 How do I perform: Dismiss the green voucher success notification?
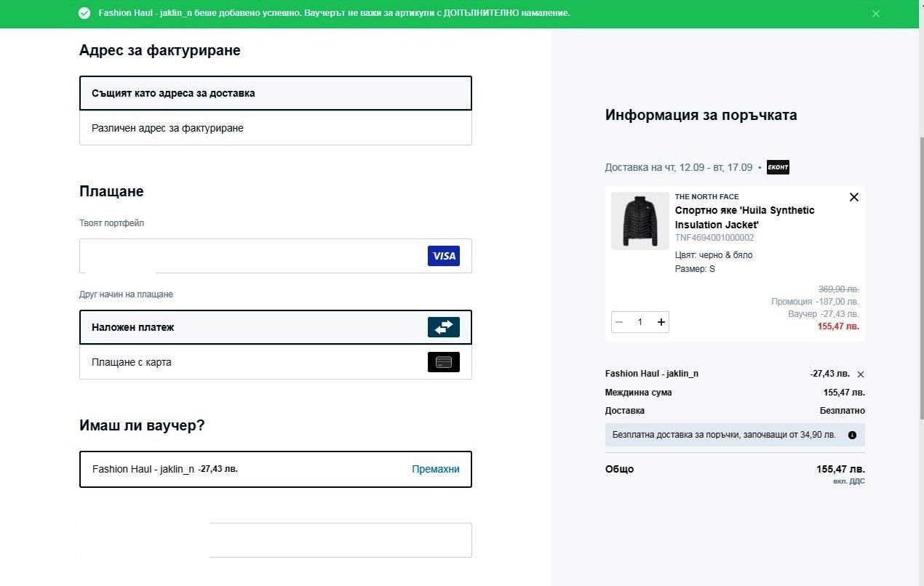[876, 14]
